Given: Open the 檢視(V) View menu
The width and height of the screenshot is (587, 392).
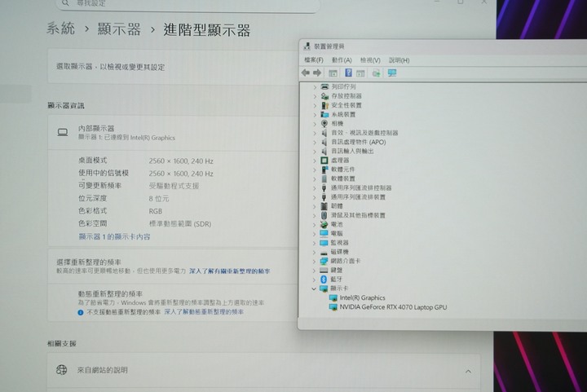Looking at the screenshot, I should (370, 60).
